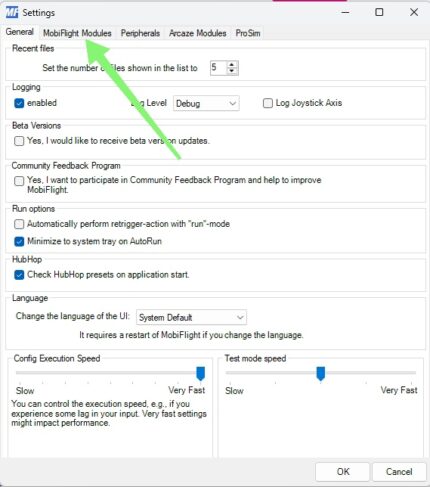Image resolution: width=430 pixels, height=487 pixels.
Task: Uncheck the Logging enabled checkbox
Action: (x=19, y=103)
